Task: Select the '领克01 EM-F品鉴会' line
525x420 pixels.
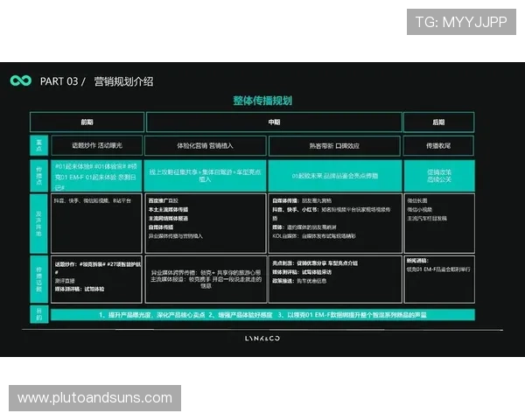Action: click(x=438, y=269)
